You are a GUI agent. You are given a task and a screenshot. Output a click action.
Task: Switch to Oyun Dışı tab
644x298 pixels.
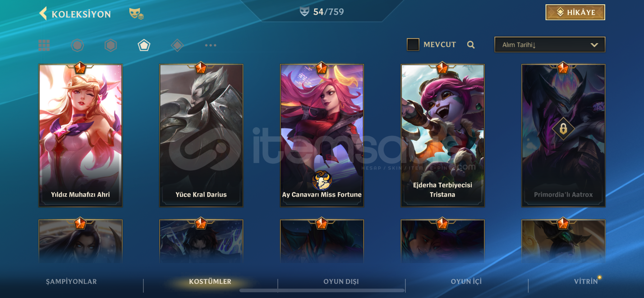click(x=341, y=281)
